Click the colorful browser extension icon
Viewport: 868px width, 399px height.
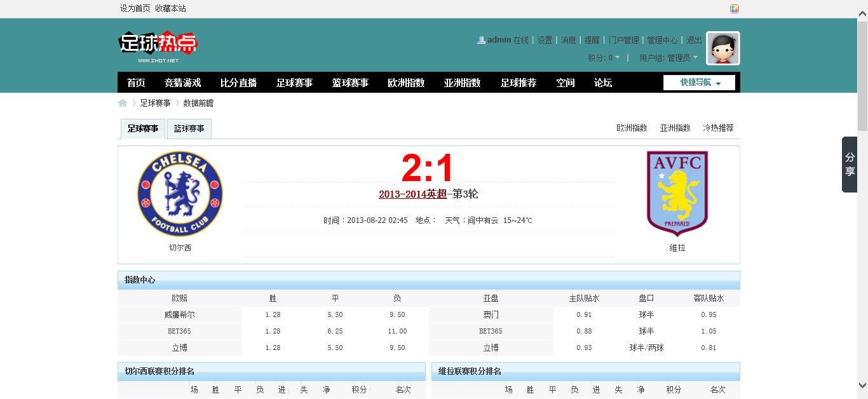click(x=735, y=9)
